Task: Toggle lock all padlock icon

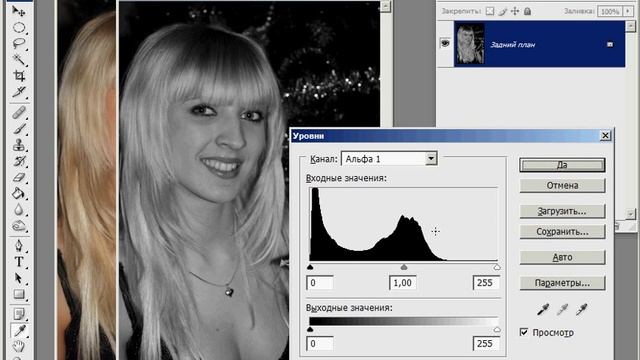Action: 527,11
